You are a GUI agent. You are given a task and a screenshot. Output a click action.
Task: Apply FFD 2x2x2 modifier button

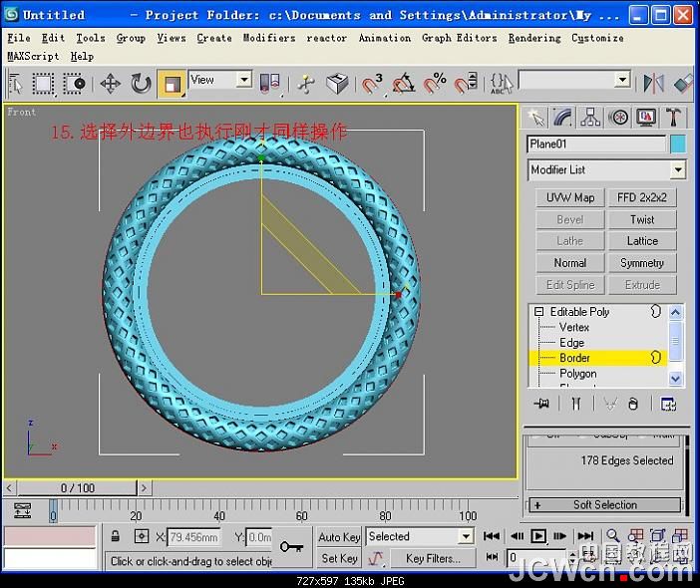(x=642, y=197)
